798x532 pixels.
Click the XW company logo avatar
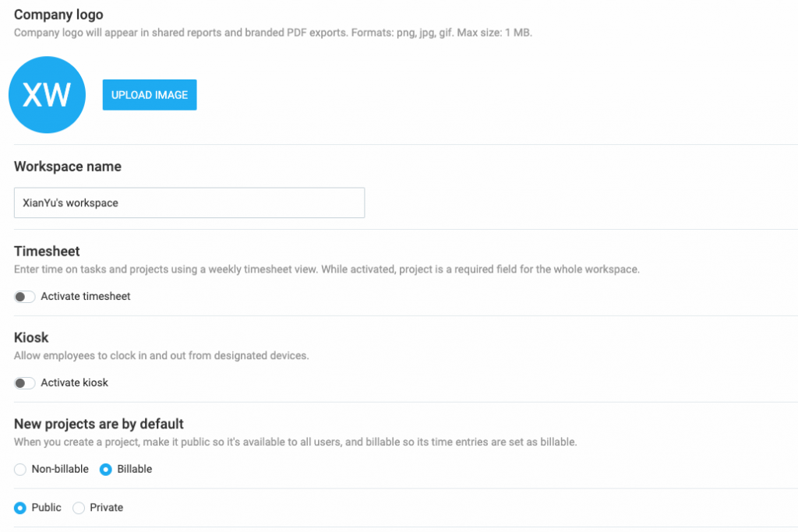(x=47, y=95)
